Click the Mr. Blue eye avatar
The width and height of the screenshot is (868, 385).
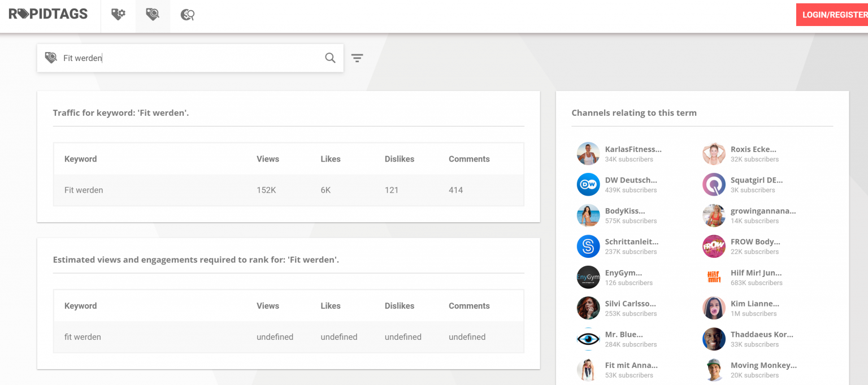[x=588, y=339]
